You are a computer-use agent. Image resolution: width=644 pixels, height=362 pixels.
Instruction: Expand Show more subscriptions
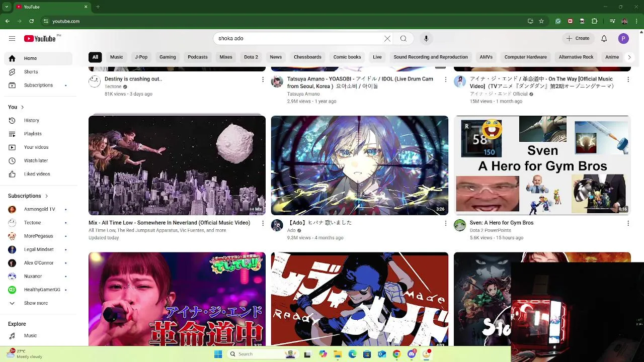pyautogui.click(x=38, y=303)
